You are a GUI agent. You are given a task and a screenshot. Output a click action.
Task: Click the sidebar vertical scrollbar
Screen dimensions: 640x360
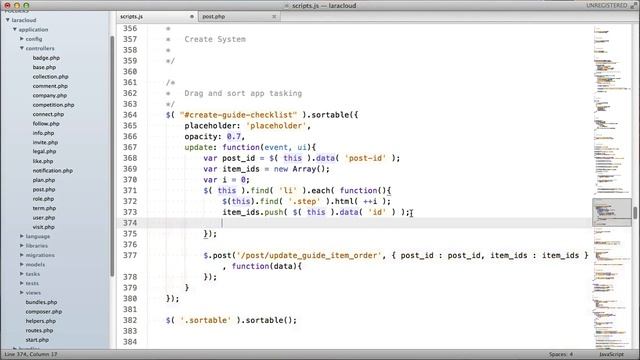[112, 156]
